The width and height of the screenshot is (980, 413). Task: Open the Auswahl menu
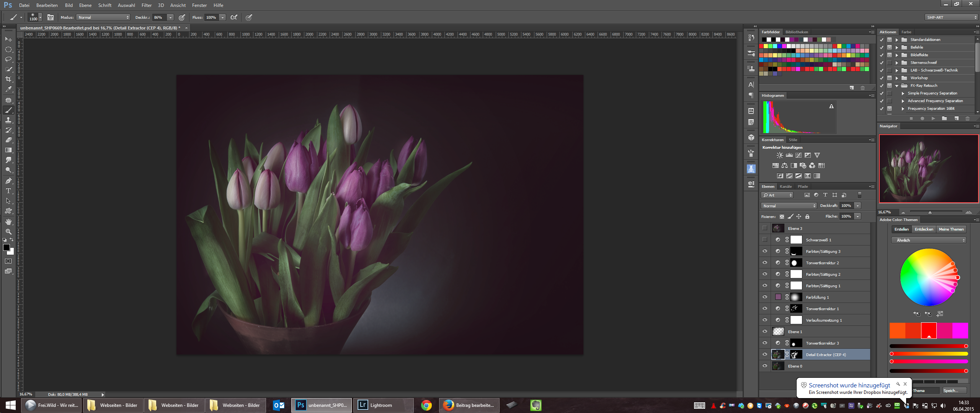(126, 5)
